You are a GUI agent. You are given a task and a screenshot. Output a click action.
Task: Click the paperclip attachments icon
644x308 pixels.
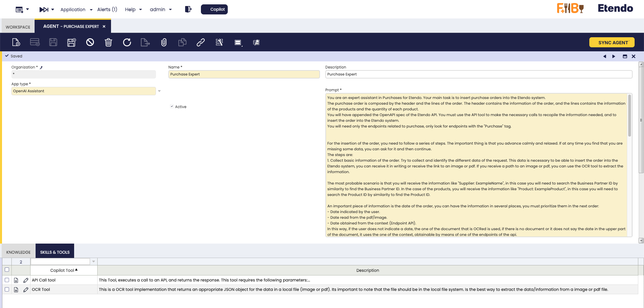pos(164,42)
